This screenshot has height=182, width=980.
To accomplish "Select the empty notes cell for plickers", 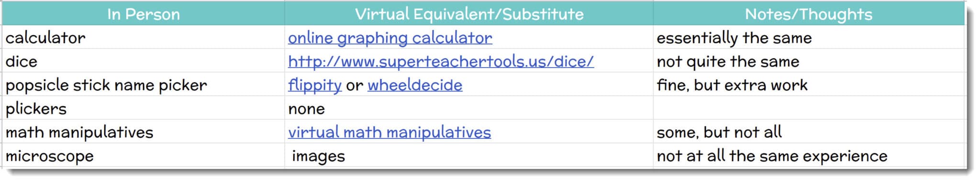I will click(809, 108).
